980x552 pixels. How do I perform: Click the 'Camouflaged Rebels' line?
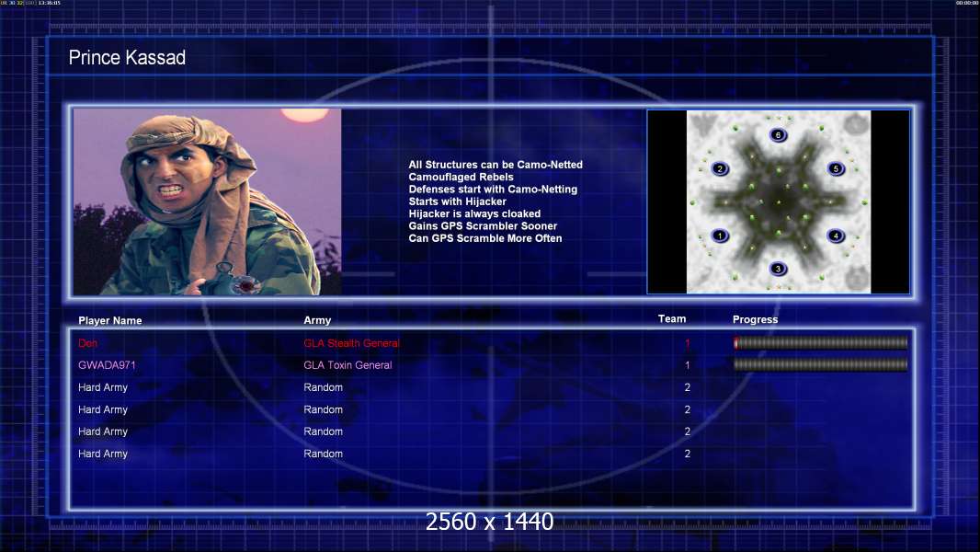(462, 177)
